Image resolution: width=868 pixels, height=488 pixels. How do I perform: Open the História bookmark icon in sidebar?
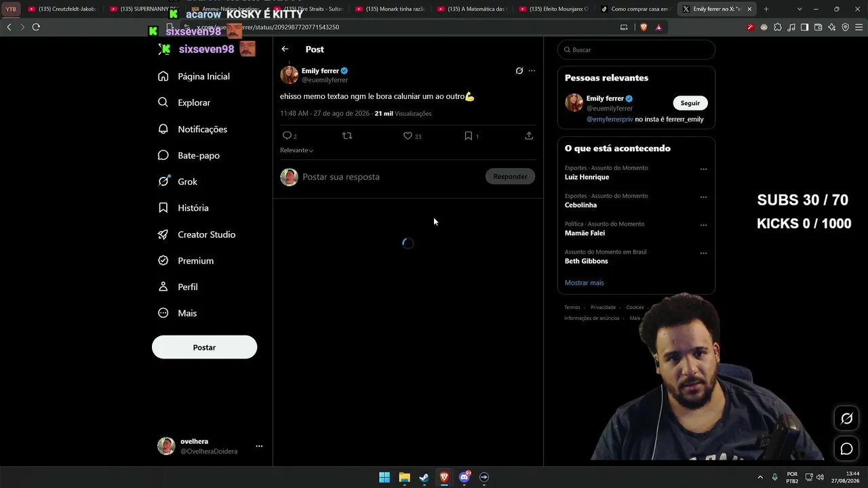point(163,208)
